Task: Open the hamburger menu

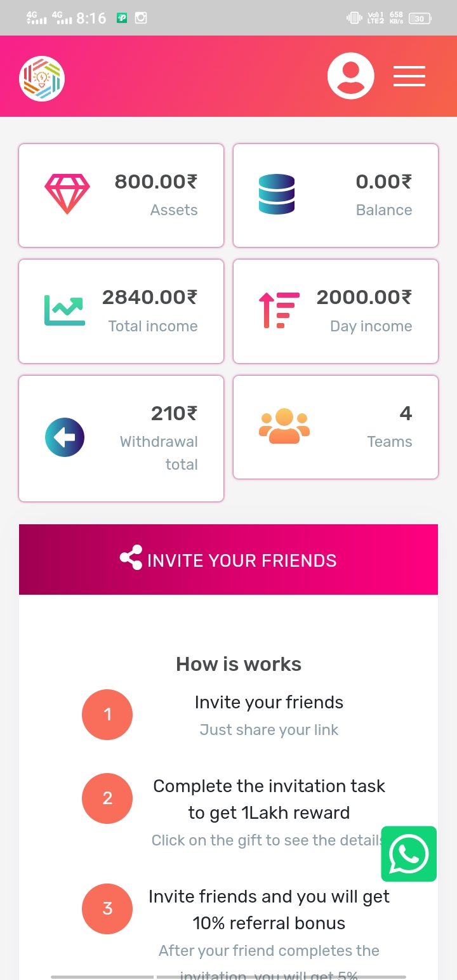Action: (409, 76)
